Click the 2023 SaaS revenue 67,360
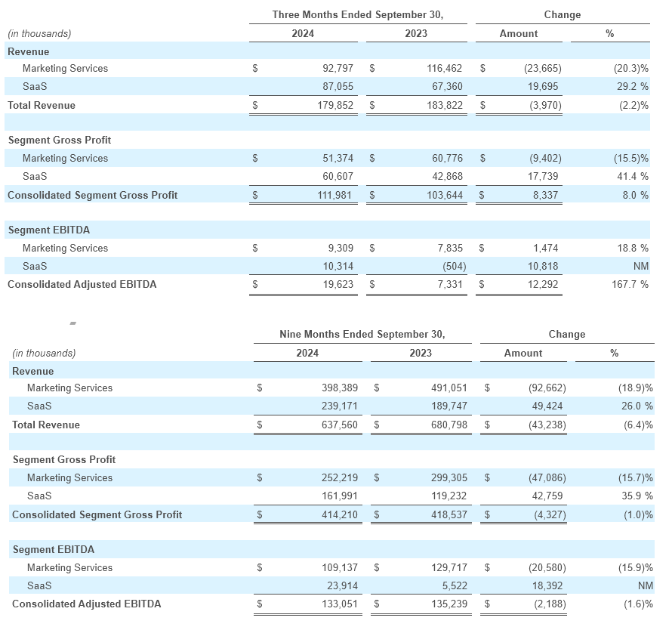 coord(447,87)
